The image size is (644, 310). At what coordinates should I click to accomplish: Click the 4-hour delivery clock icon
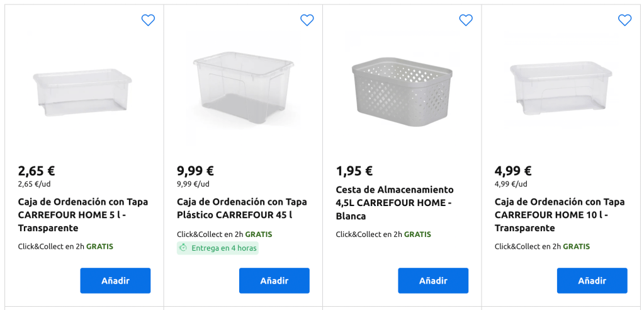pos(183,248)
